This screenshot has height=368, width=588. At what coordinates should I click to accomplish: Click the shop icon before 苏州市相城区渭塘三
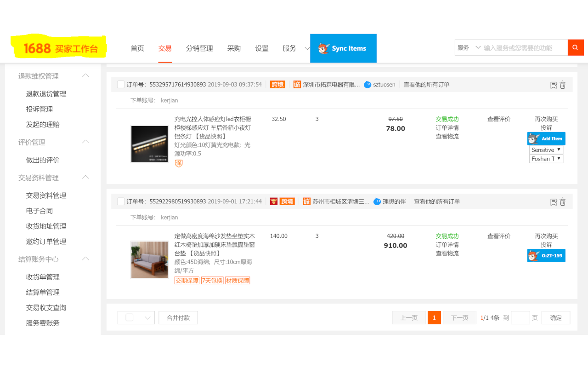pos(307,201)
